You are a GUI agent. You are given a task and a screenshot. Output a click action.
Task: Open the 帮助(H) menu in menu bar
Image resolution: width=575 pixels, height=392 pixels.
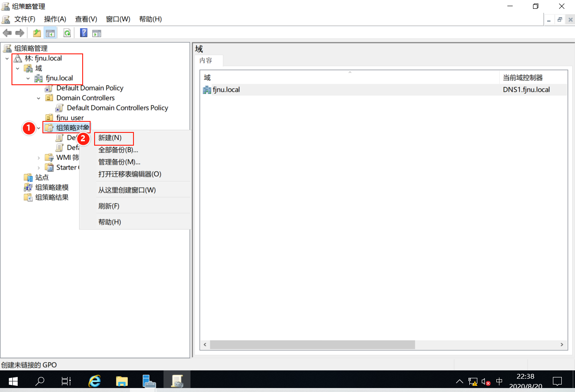(150, 19)
